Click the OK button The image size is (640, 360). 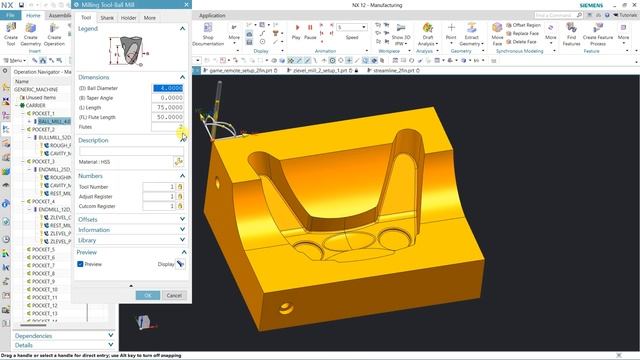148,295
